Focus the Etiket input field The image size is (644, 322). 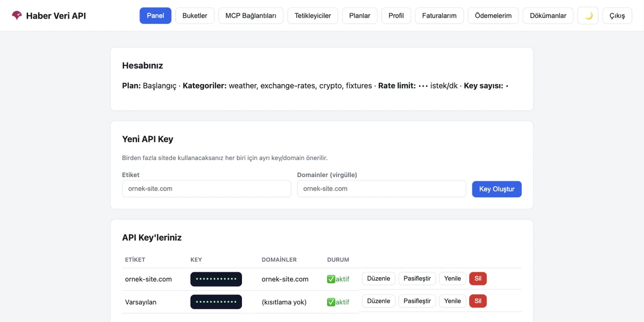207,189
